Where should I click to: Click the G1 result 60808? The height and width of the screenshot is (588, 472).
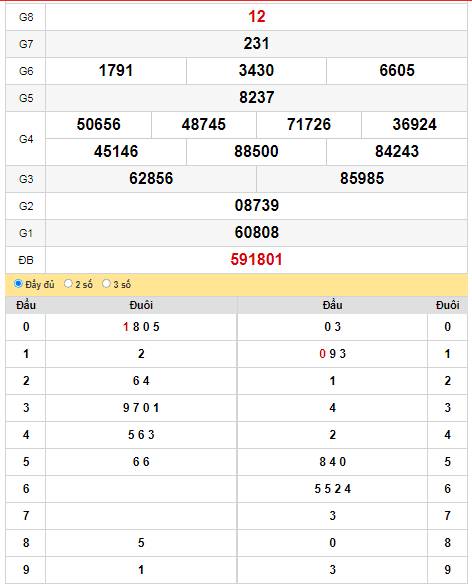[x=257, y=233]
